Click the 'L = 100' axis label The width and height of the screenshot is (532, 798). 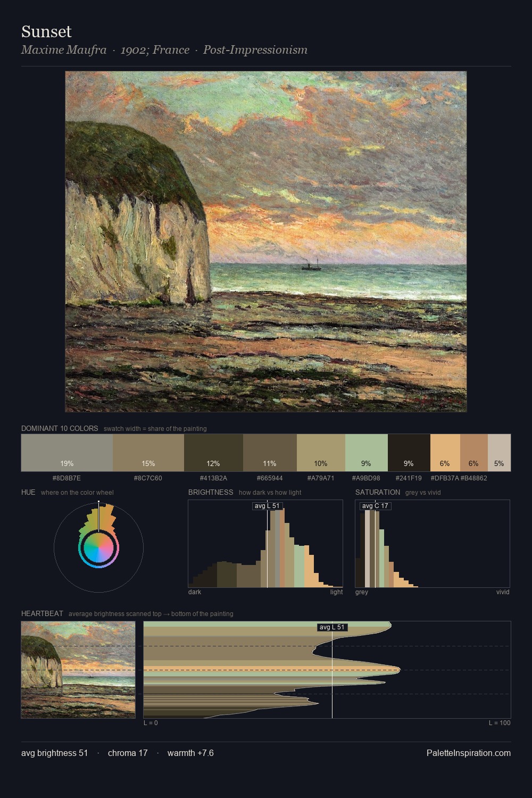tap(500, 723)
